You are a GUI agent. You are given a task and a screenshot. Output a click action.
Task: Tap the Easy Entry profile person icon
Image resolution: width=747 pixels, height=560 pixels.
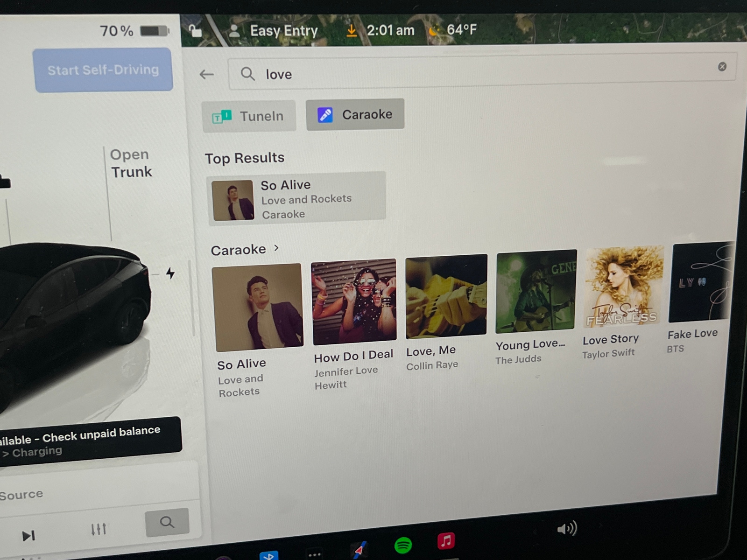(235, 31)
